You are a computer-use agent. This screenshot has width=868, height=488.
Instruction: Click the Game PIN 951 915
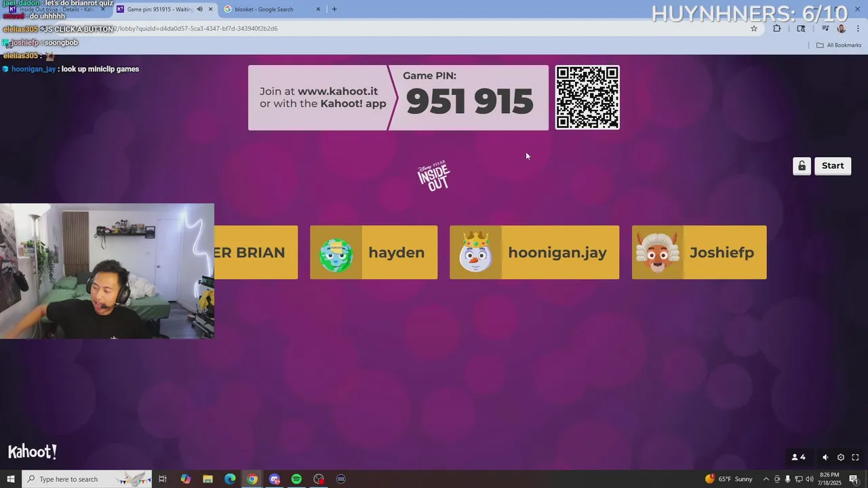click(x=469, y=102)
